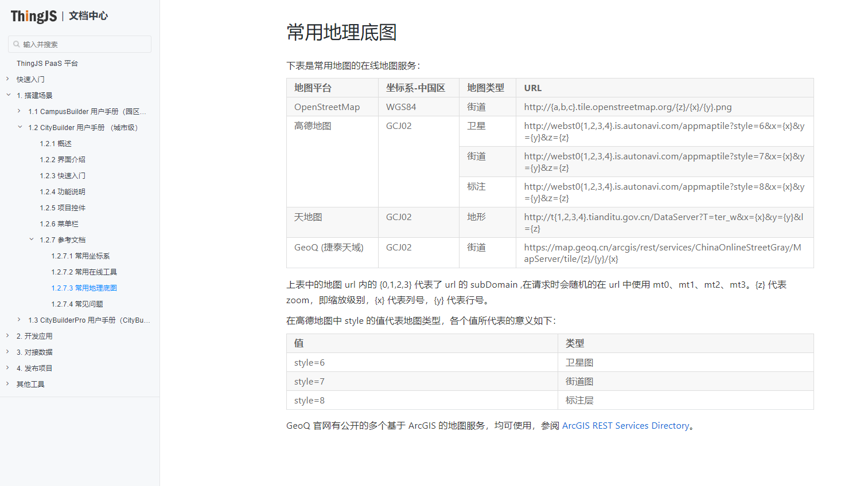Open 1.2.1 概述 page

[56, 144]
